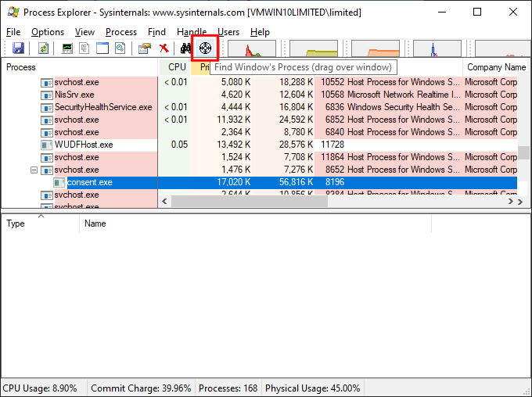Image resolution: width=532 pixels, height=397 pixels.
Task: Click Microsoft Network Realtime description text
Action: tap(403, 95)
